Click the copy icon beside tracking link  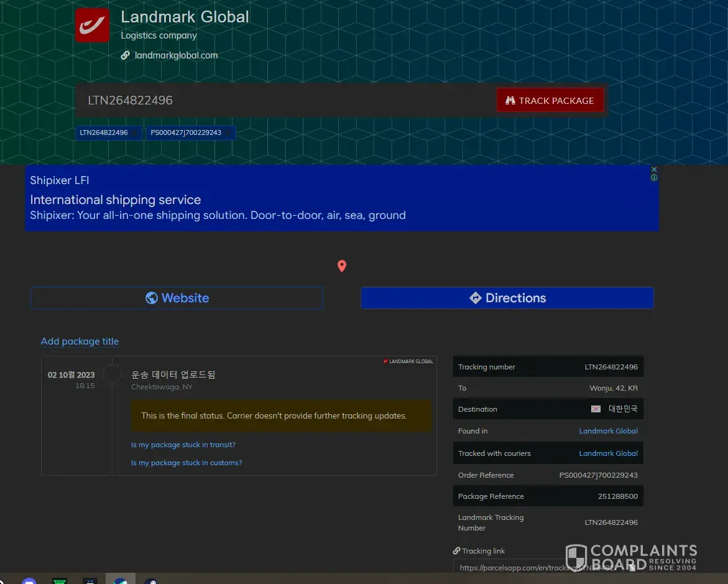click(x=632, y=567)
